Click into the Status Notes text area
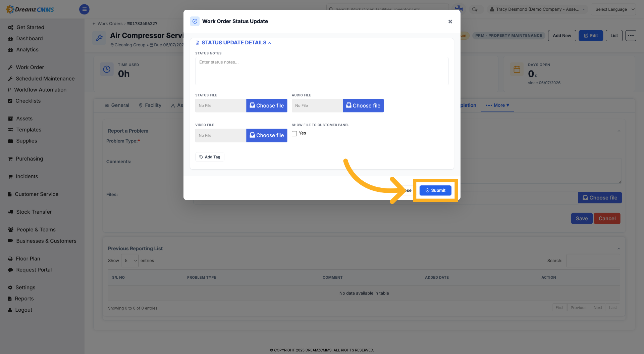The image size is (644, 354). pos(322,71)
